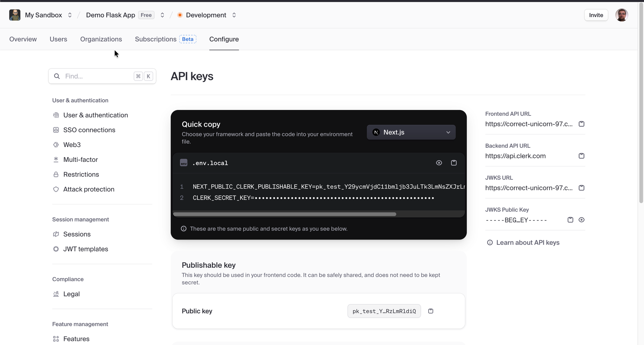
Task: Click the horizontal scrollbar in code block
Action: (x=284, y=214)
